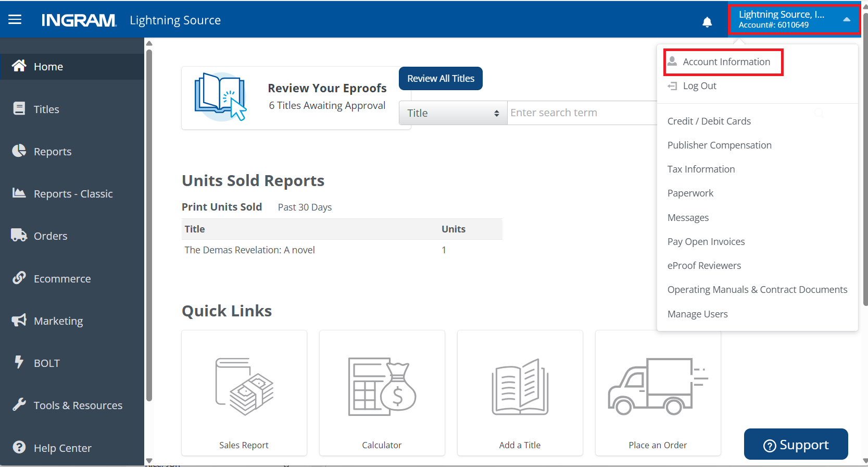Click the Calculator quick link label
The height and width of the screenshot is (467, 868).
click(x=382, y=445)
